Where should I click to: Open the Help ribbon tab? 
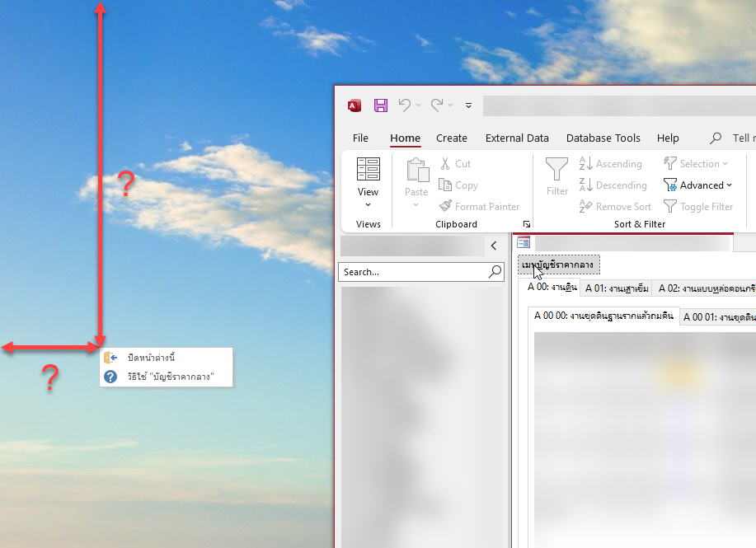point(668,138)
